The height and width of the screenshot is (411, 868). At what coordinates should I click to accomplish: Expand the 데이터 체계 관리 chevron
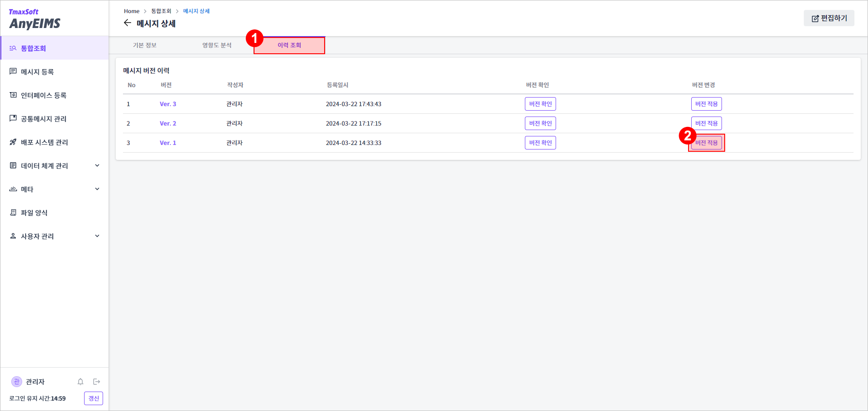point(97,165)
